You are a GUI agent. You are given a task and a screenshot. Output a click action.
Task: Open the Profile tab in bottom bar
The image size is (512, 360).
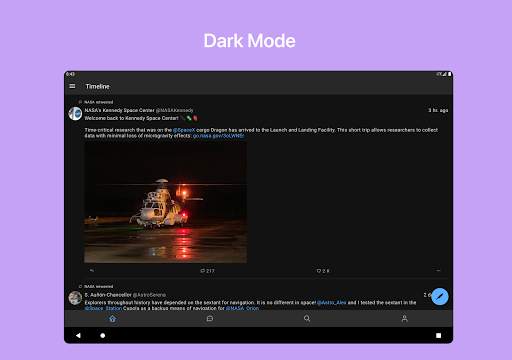[x=404, y=319]
